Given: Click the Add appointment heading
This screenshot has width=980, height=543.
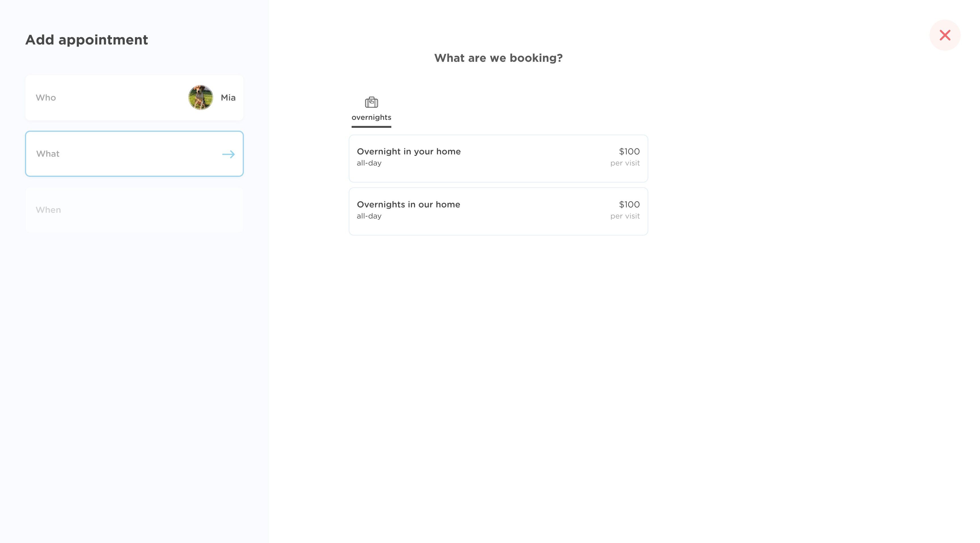Looking at the screenshot, I should pos(87,40).
